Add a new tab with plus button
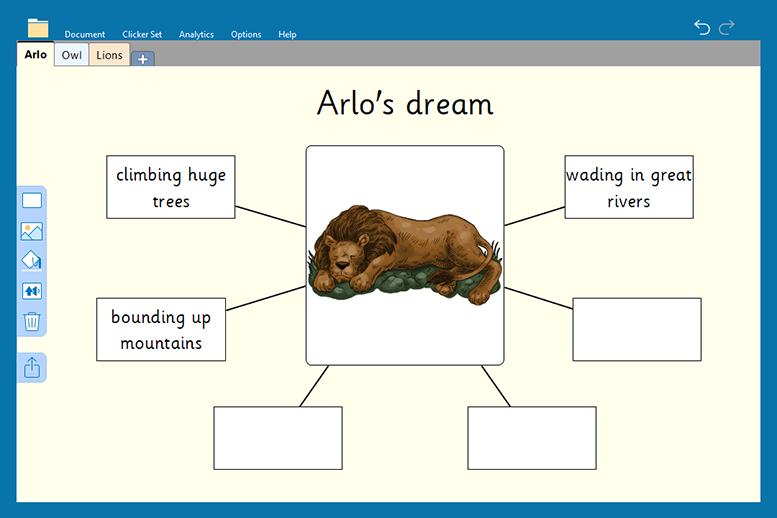 [x=142, y=59]
